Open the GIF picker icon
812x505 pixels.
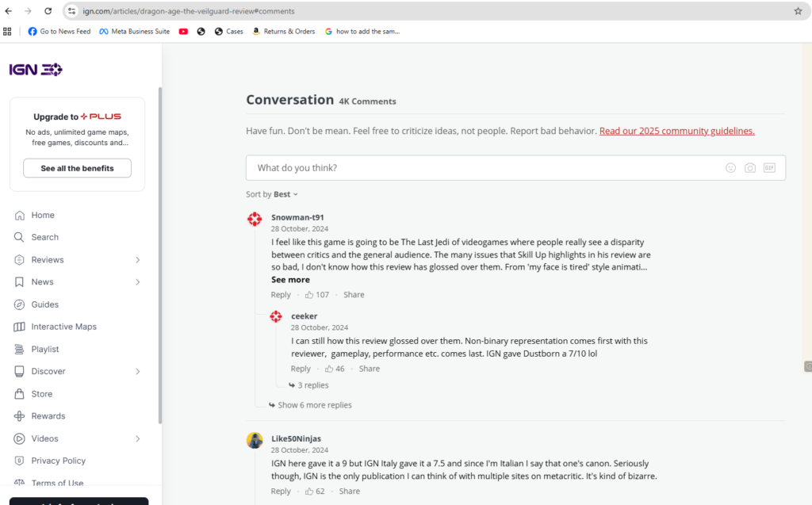[768, 168]
